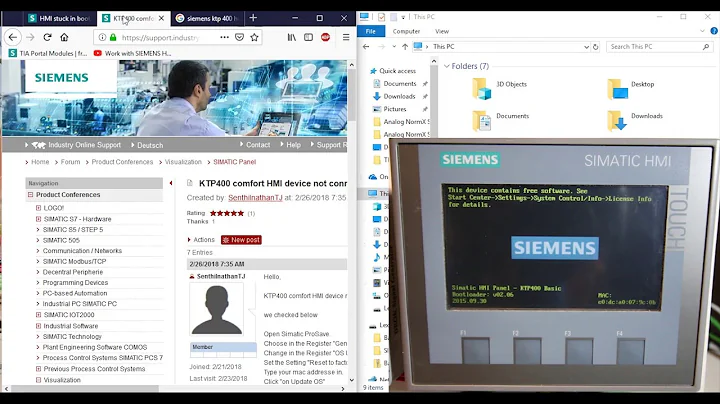
Task: Expand the Industrial Software node
Action: point(39,326)
